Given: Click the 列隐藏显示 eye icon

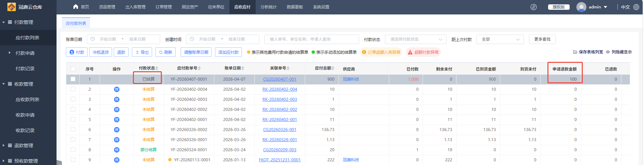Looking at the screenshot, I should (x=608, y=52).
